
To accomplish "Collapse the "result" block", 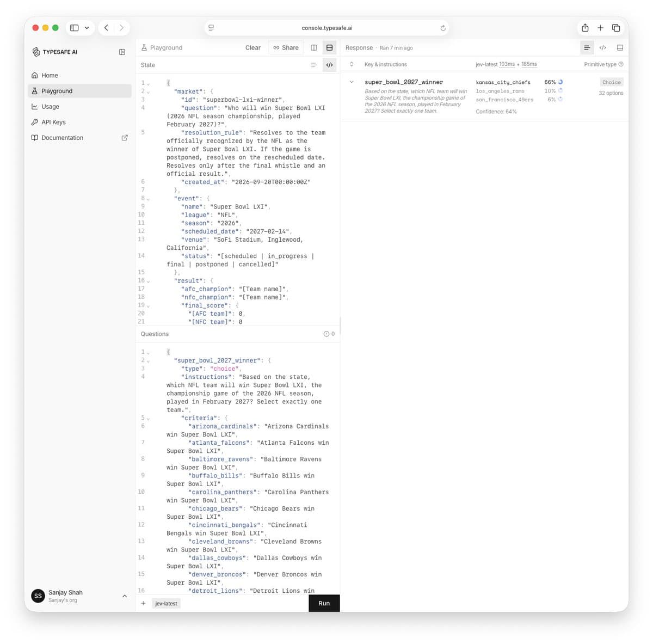I will pyautogui.click(x=148, y=281).
